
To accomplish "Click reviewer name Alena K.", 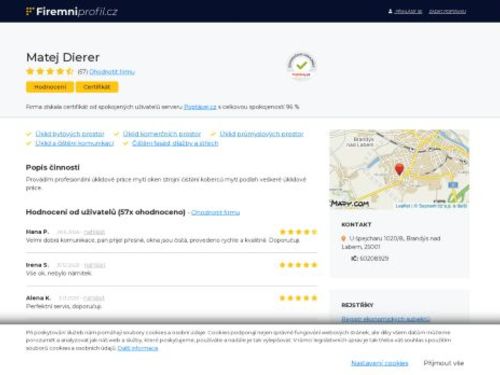I will coord(38,298).
